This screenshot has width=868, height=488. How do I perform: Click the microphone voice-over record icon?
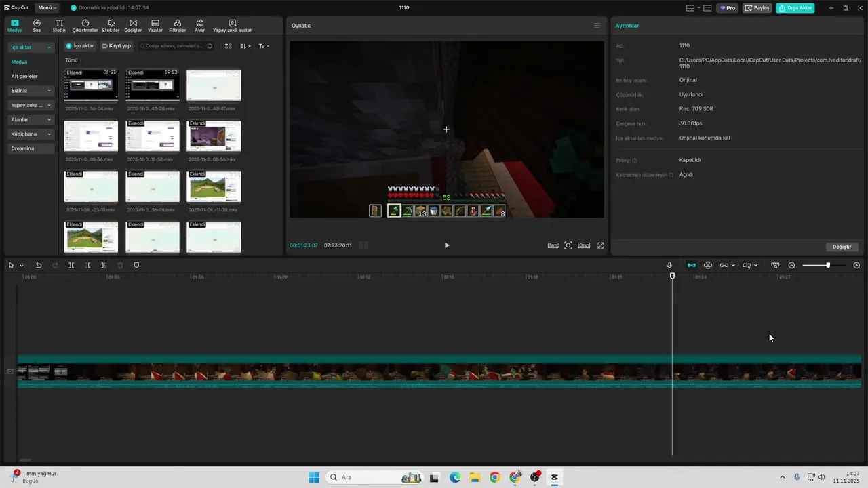tap(669, 265)
